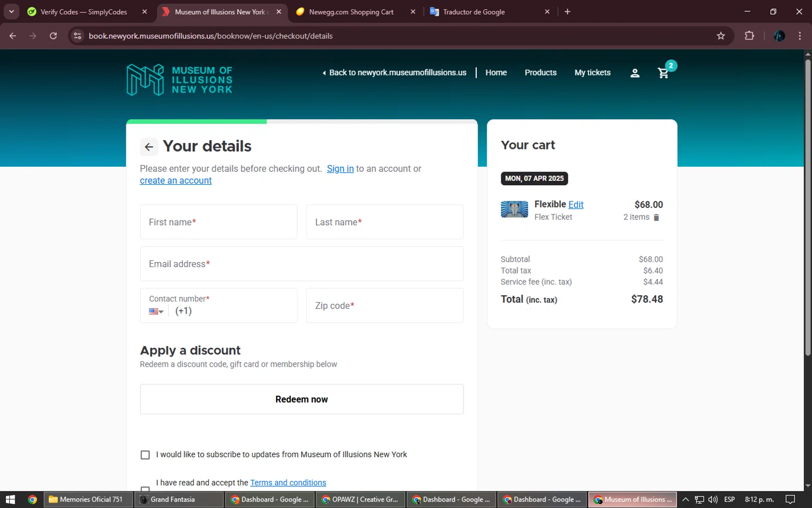Open the tab search dropdown arrow
The image size is (812, 508).
tap(11, 11)
